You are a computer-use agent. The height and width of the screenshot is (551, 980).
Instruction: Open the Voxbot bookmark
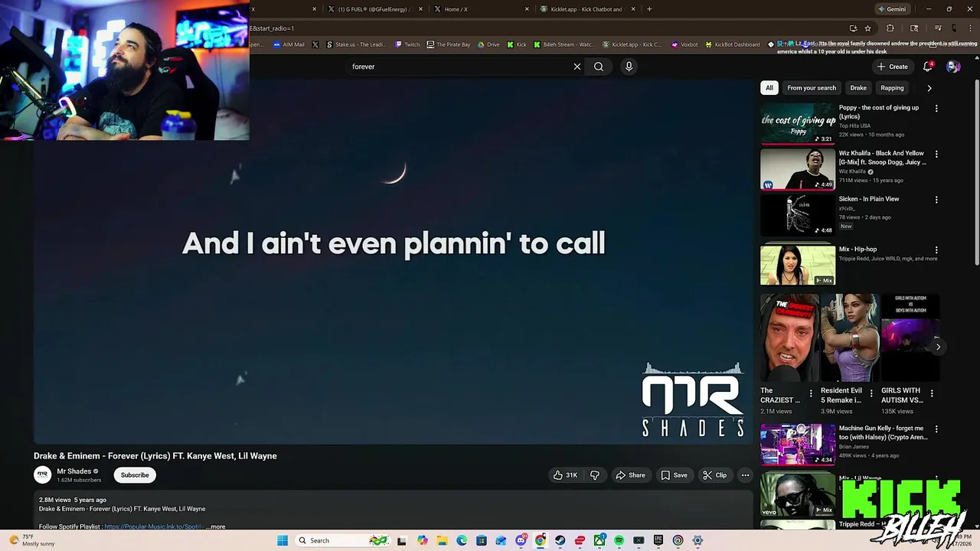pos(684,44)
